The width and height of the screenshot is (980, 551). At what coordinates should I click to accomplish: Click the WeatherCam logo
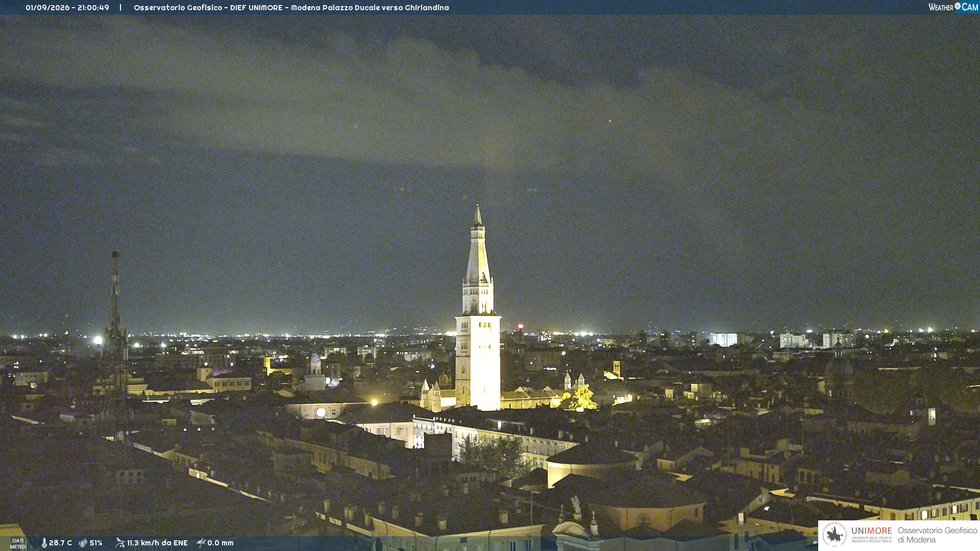[953, 7]
